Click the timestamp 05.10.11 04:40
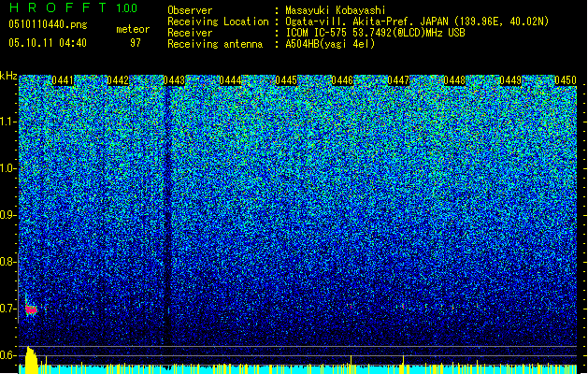Screen dimensions: 588x374 pos(48,43)
